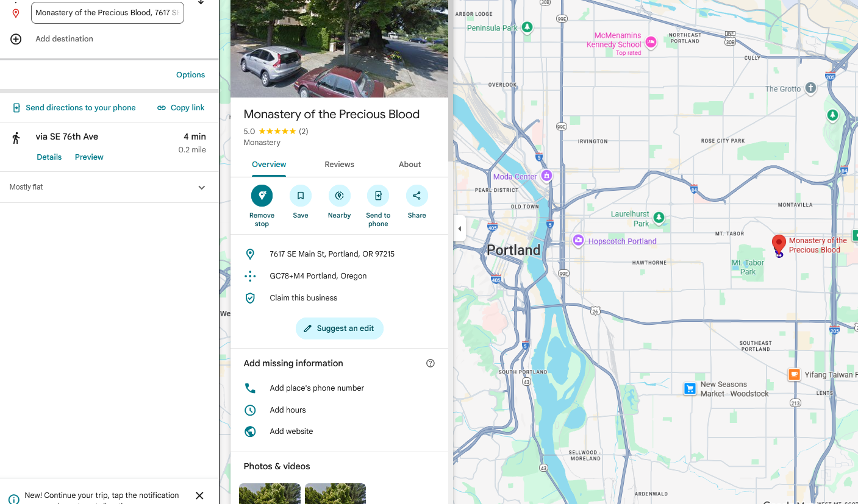Viewport: 858px width, 504px height.
Task: Click Send directions to your phone
Action: [74, 108]
